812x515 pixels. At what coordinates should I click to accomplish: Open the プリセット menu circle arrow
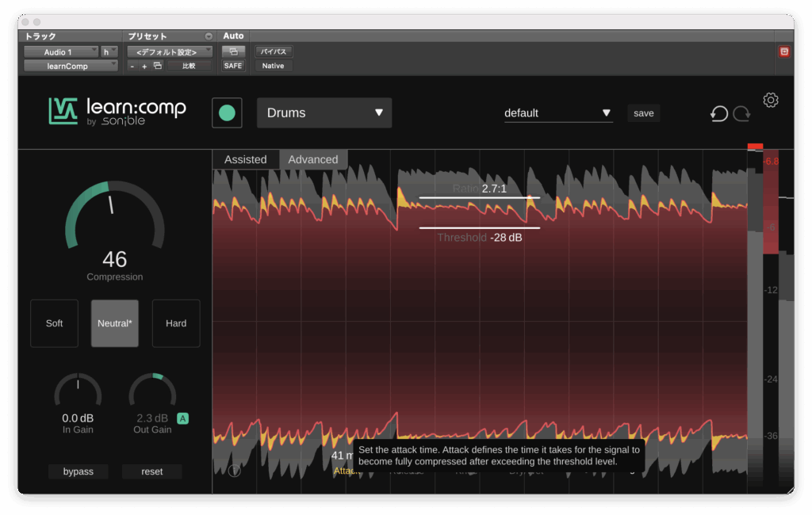(209, 36)
